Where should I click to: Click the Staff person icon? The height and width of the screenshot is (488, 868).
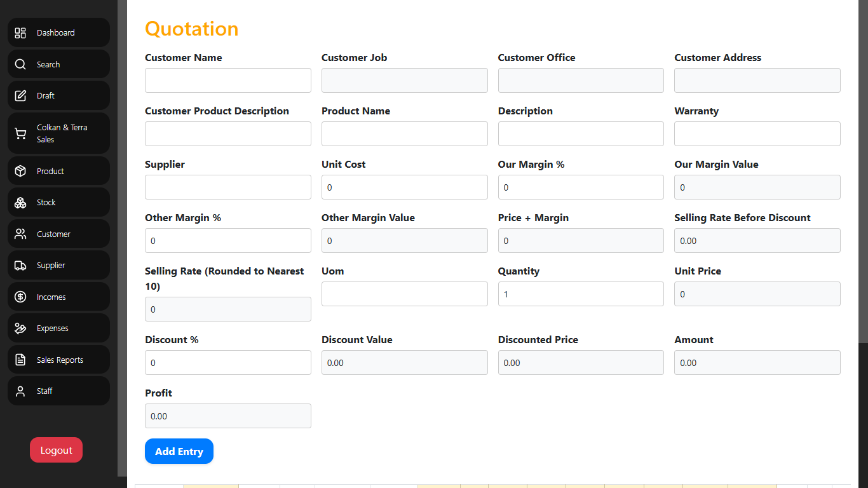20,391
